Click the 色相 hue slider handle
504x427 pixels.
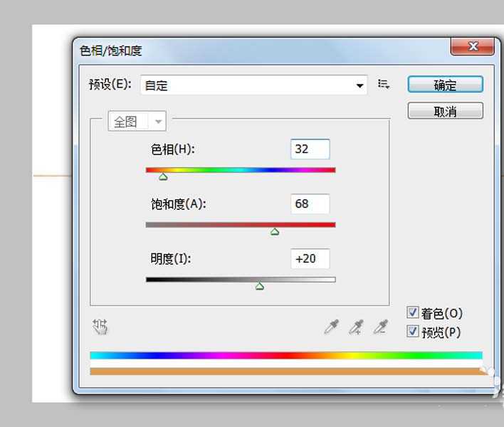(x=163, y=176)
